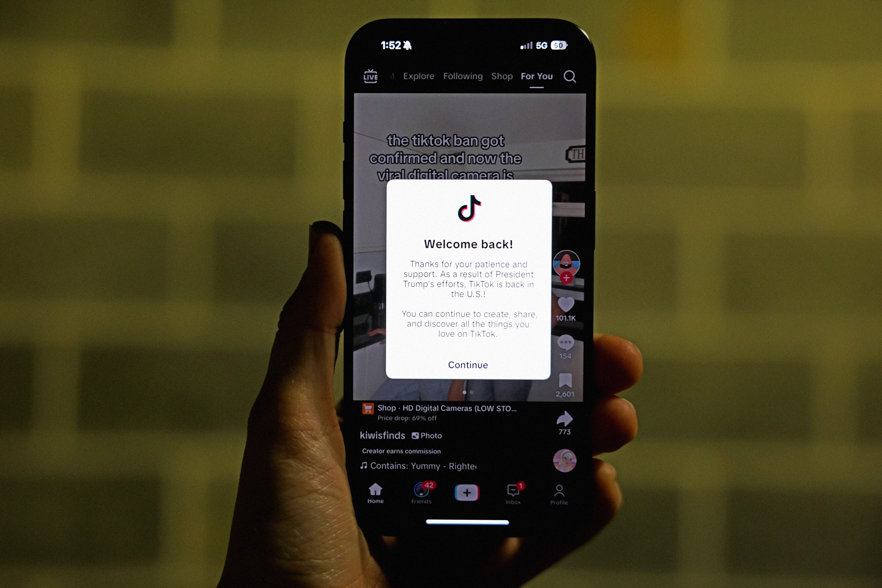Expand the Explore tab section
Screen dimensions: 882x588
pyautogui.click(x=419, y=76)
